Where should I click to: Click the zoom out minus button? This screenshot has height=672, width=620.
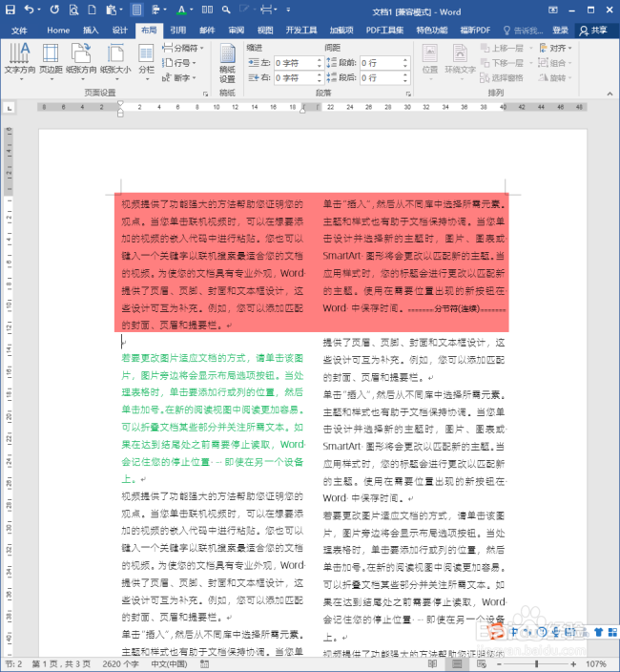(x=499, y=663)
